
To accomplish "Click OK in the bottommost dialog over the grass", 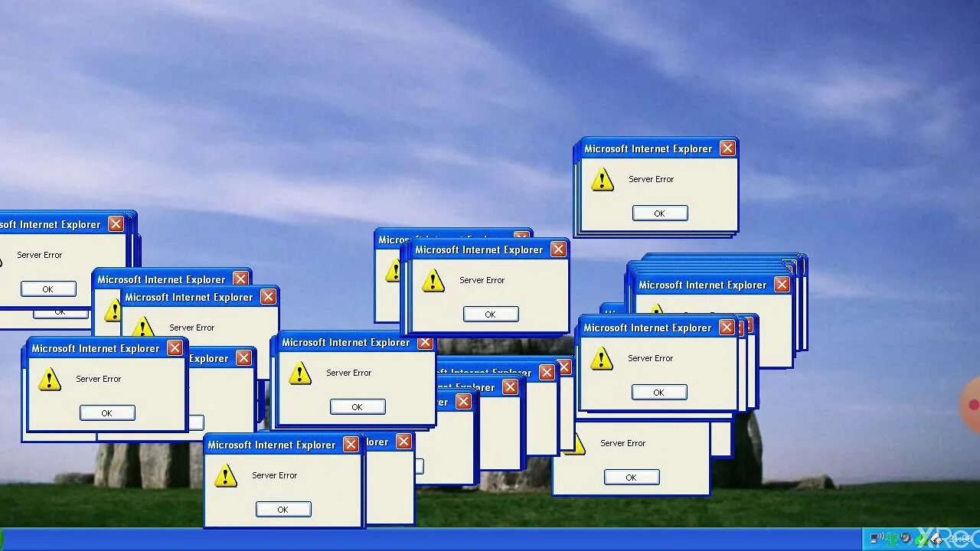I will (283, 510).
